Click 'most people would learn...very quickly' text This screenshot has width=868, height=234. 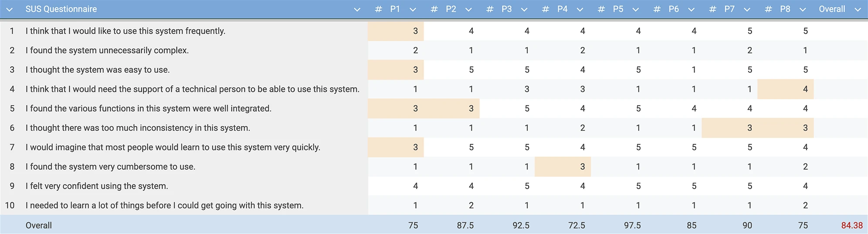tap(173, 147)
